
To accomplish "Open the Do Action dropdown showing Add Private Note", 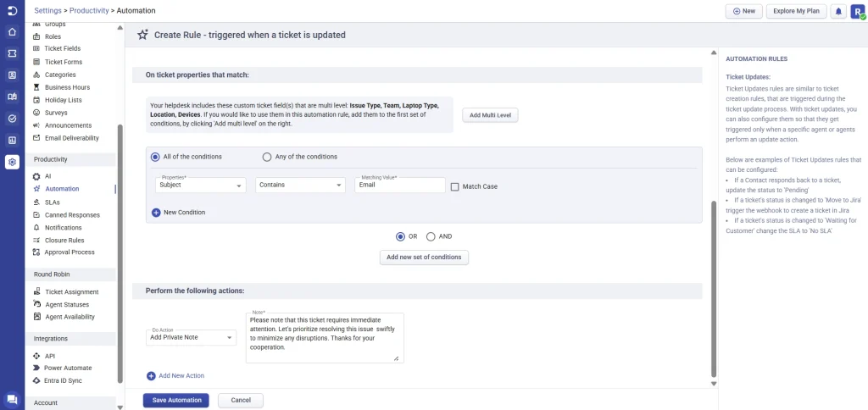I will tap(191, 337).
